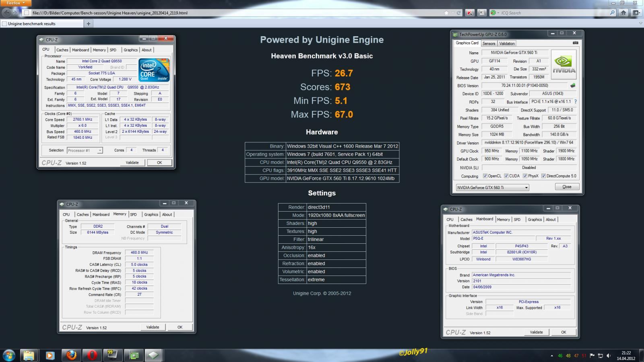Switch to GPU-Z green card taskbar icon
644x362 pixels.
pyautogui.click(x=134, y=355)
